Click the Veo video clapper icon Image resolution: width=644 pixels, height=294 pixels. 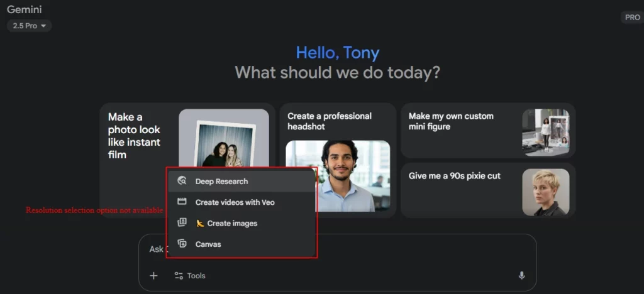[x=182, y=202]
